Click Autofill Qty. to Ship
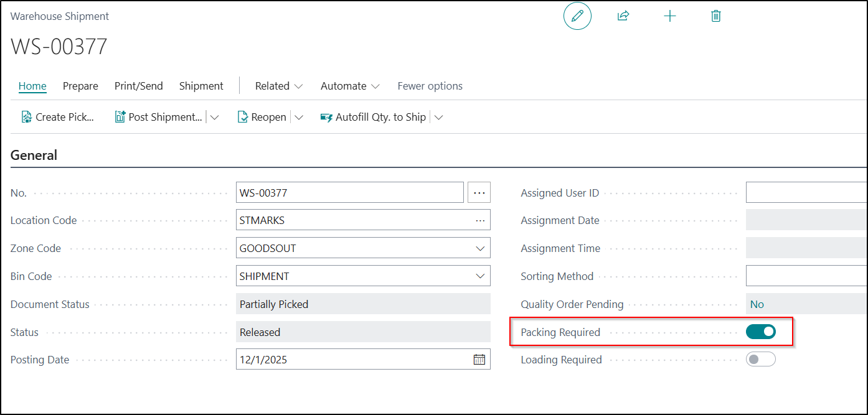 374,117
